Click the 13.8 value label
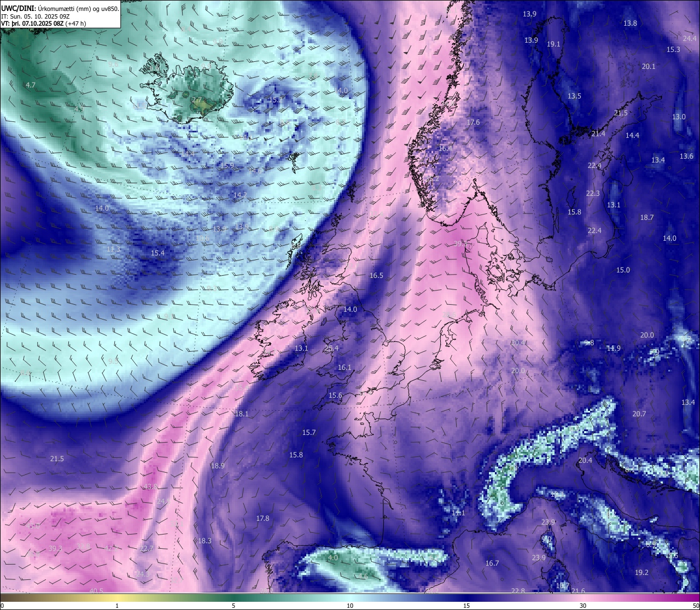This screenshot has height=610, width=700. (630, 24)
